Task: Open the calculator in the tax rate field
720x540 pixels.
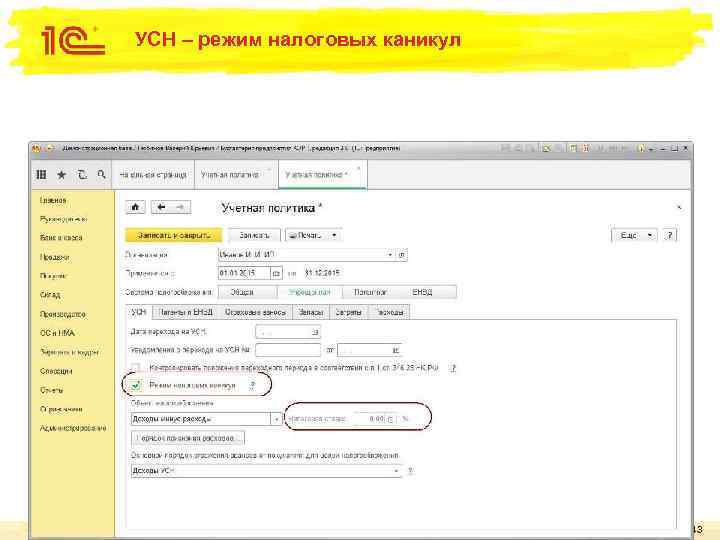Action: (390, 419)
